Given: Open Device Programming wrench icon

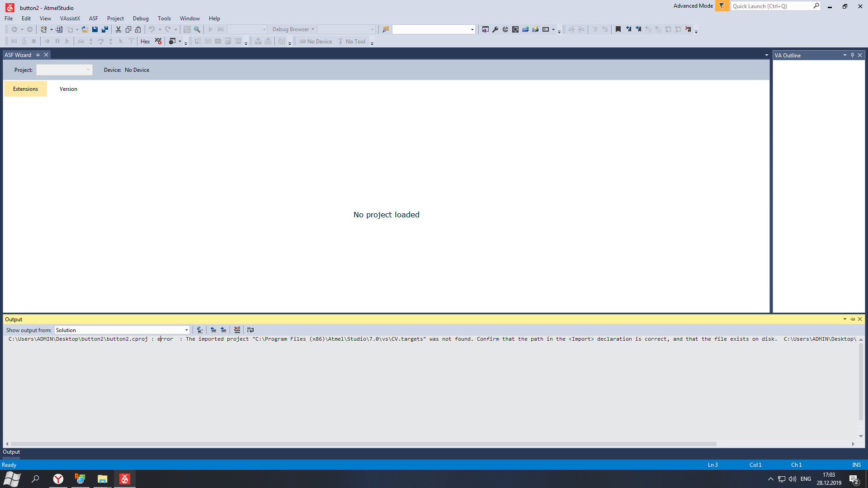Looking at the screenshot, I should [495, 29].
